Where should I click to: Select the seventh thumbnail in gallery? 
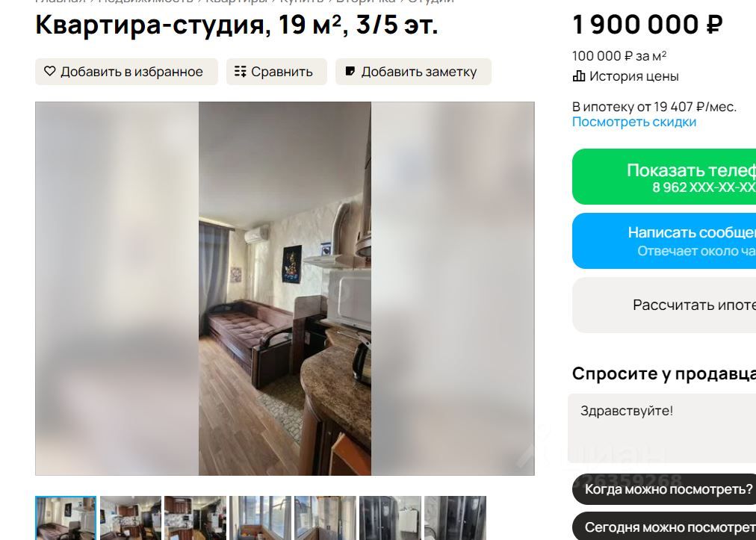coord(455,518)
